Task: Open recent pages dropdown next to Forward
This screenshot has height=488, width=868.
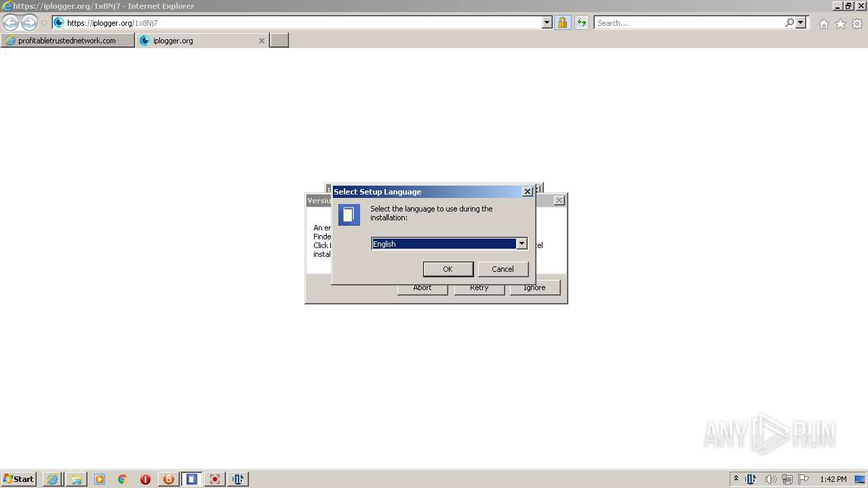Action: tap(44, 23)
